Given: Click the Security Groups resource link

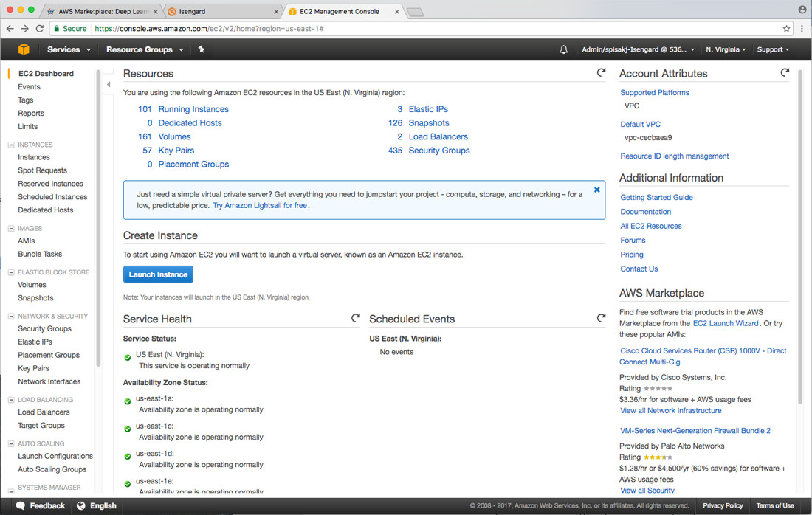Looking at the screenshot, I should coord(439,151).
